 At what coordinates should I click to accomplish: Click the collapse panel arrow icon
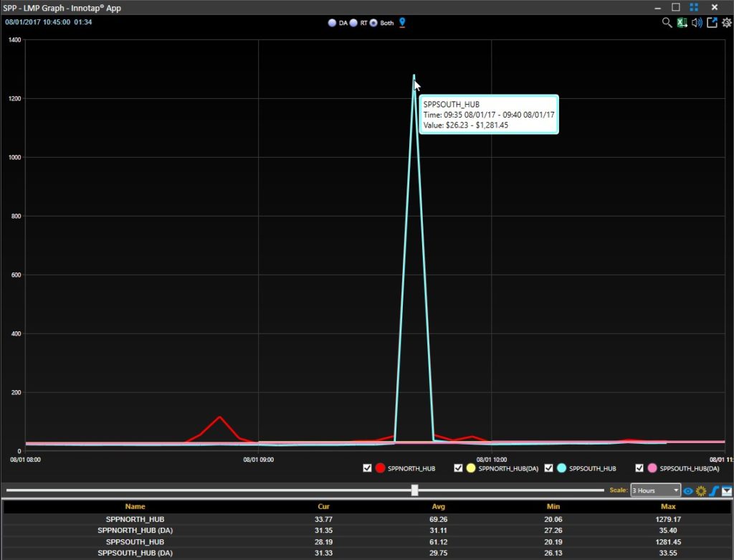tap(727, 490)
